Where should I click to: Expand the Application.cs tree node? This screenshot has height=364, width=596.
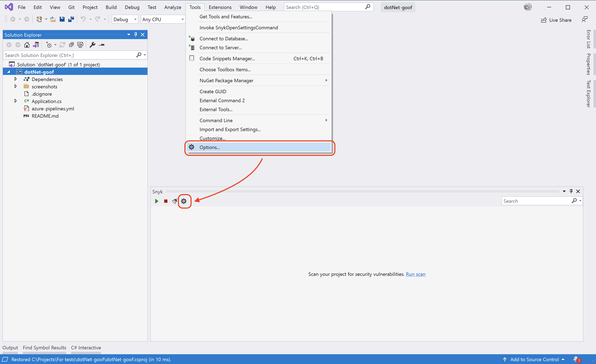[x=15, y=101]
